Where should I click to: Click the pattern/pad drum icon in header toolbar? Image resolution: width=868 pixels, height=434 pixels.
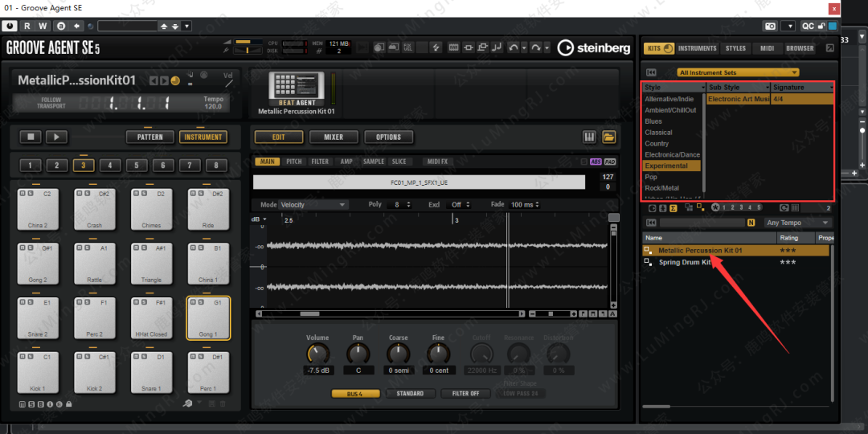[379, 48]
